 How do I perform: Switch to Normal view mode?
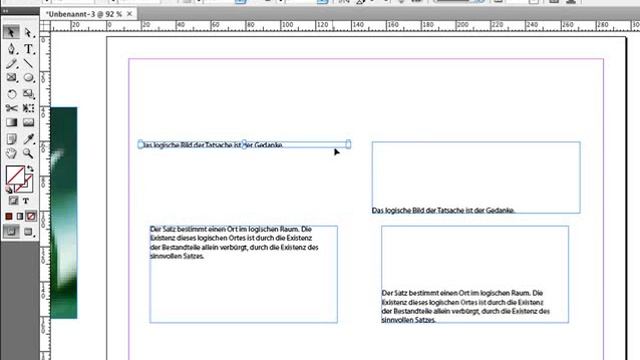(x=11, y=232)
